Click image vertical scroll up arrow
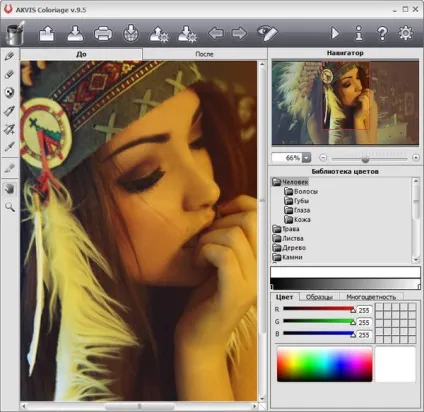The height and width of the screenshot is (412, 424). [x=262, y=64]
